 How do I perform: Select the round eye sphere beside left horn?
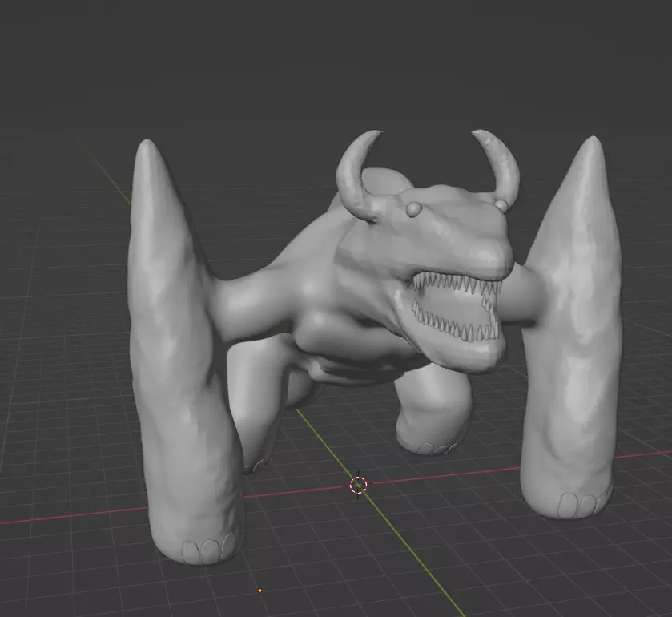414,209
